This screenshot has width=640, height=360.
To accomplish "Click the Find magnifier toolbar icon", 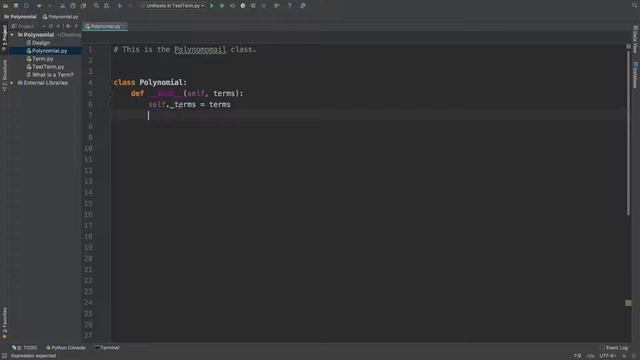I will (96, 6).
